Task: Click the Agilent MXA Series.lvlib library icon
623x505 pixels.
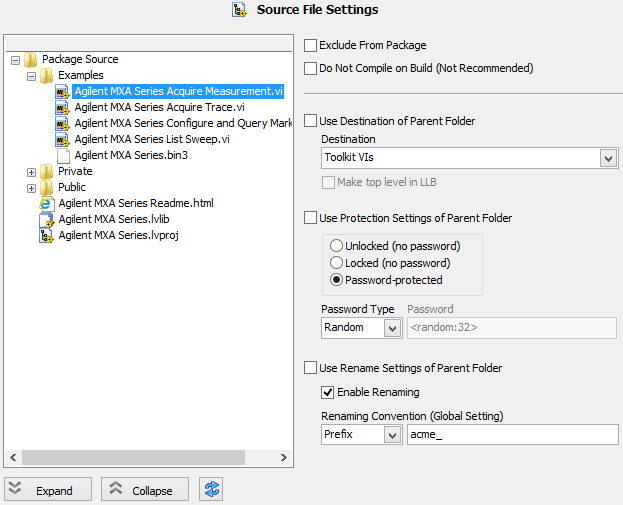Action: click(x=47, y=219)
